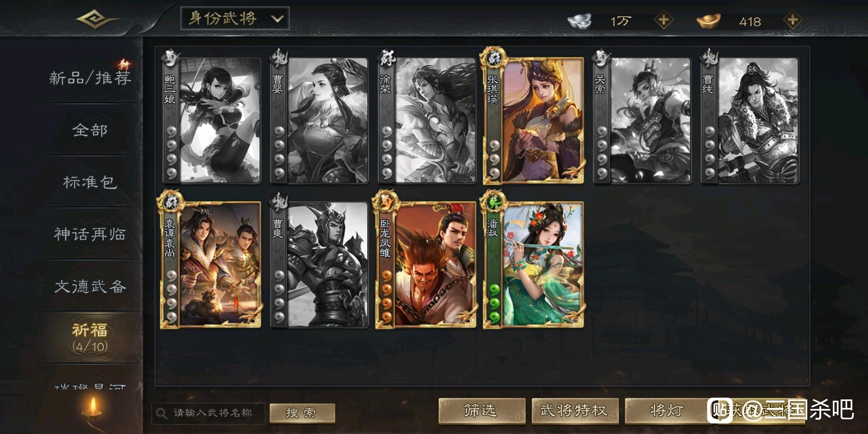Open the 筛选 filter options

(482, 411)
